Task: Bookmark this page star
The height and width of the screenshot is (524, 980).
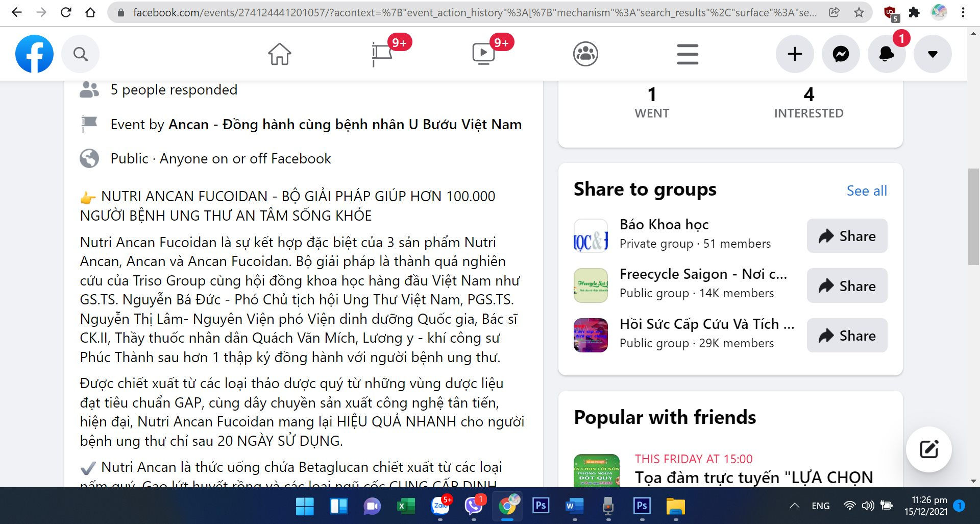Action: (x=859, y=12)
